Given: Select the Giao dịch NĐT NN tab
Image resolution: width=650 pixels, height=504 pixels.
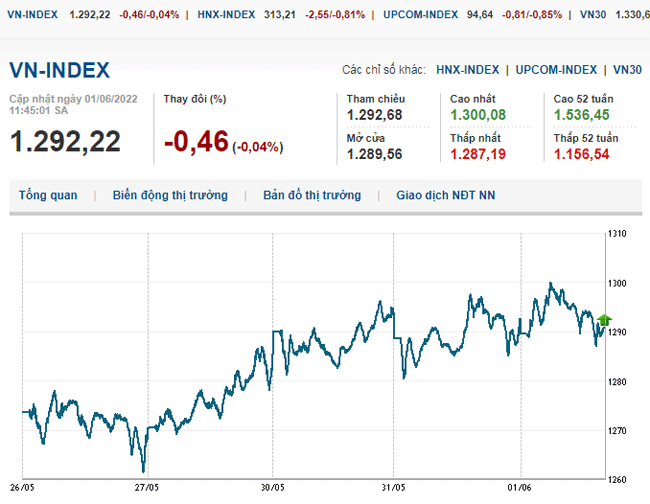Looking at the screenshot, I should tap(450, 196).
